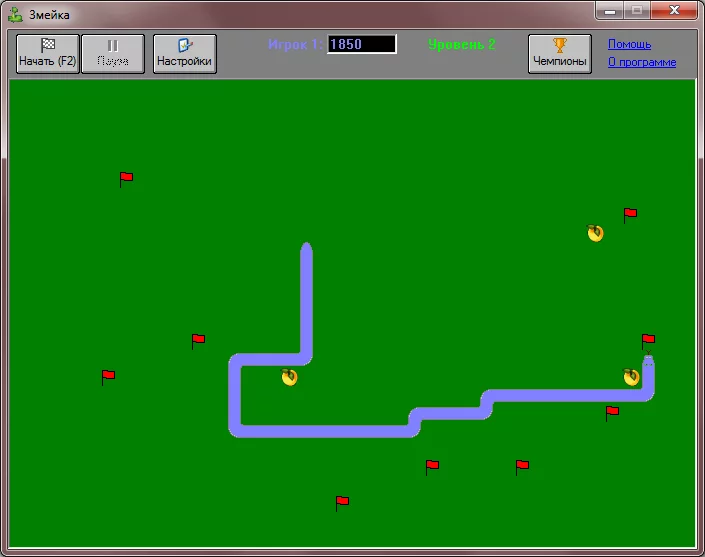Click the right flag of the lower pair

[x=522, y=467]
